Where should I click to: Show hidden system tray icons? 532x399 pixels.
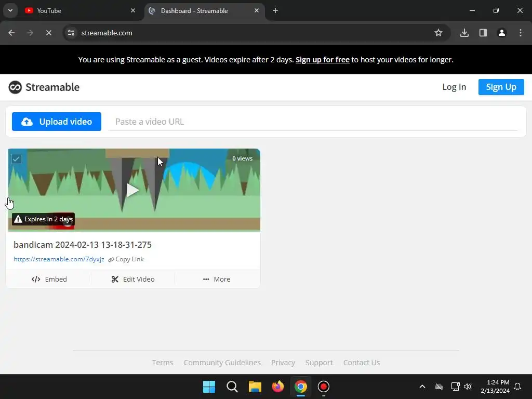[x=422, y=387]
